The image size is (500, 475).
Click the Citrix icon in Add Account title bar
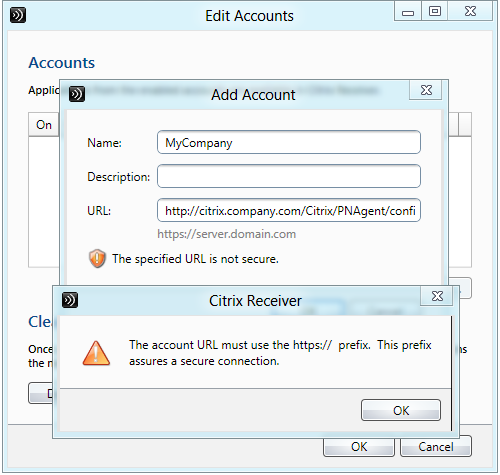point(77,94)
